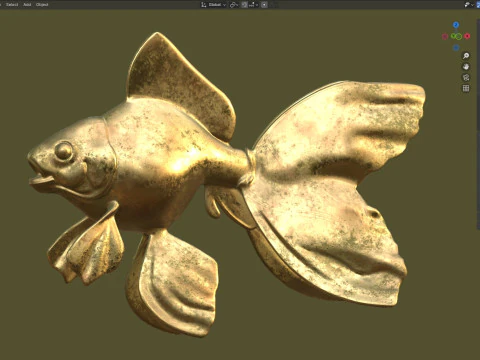Open the viewport gizmo visibility dropdown

tap(469, 5)
